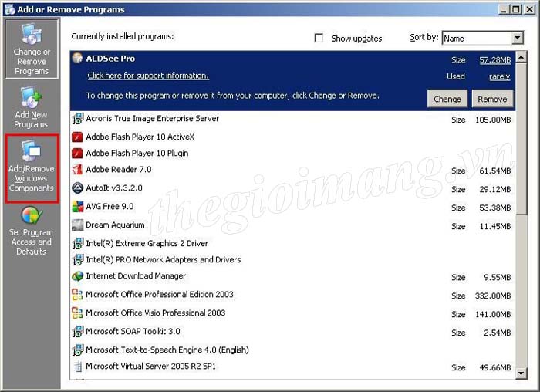Click Acronis True Image Enterprise Server icon
540x392 pixels.
pos(77,119)
